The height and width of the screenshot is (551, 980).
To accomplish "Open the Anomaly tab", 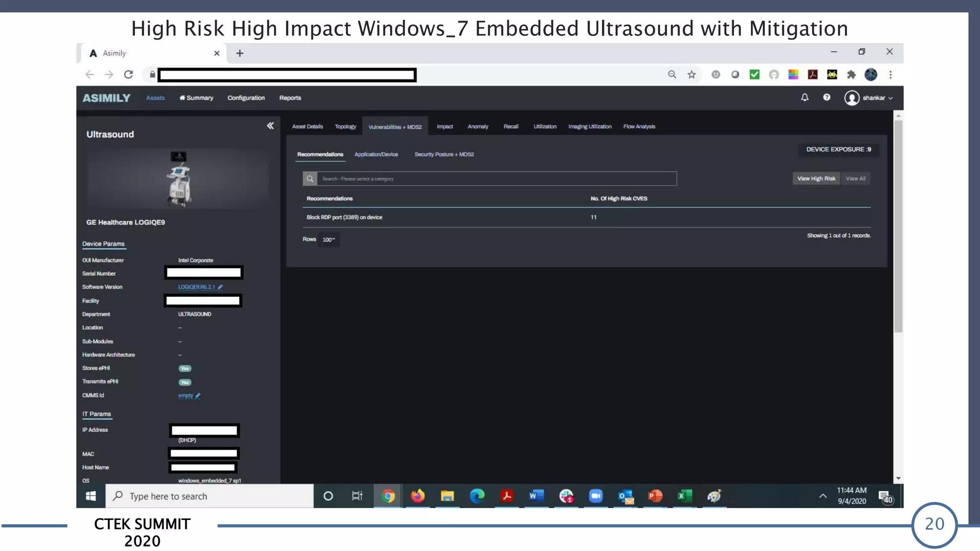I will pos(478,127).
